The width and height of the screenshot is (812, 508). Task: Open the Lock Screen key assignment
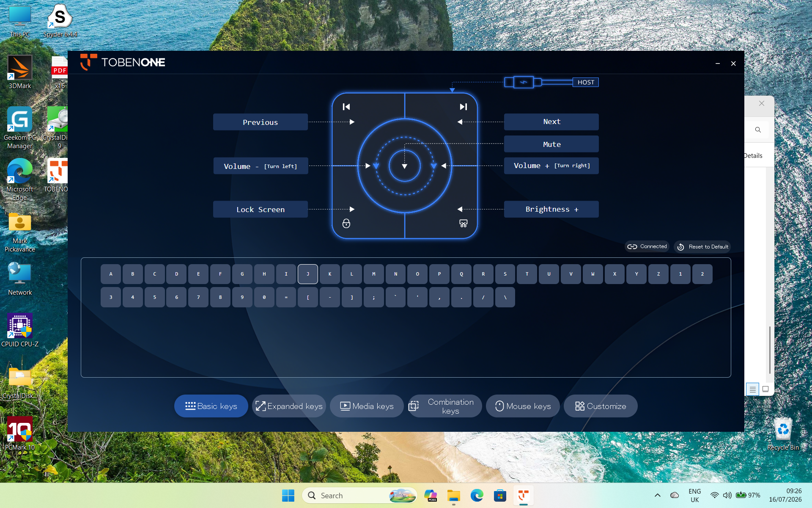click(x=261, y=210)
